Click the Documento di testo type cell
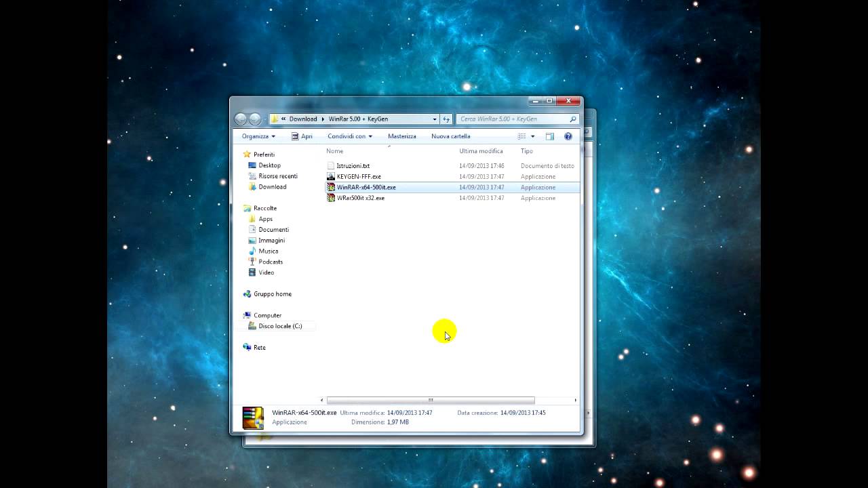The height and width of the screenshot is (488, 868). pos(547,165)
